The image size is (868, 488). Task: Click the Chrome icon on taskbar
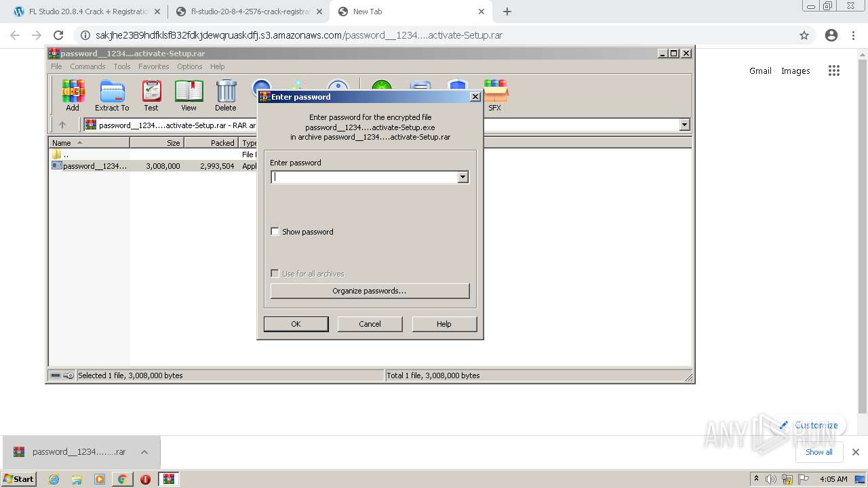[x=122, y=479]
